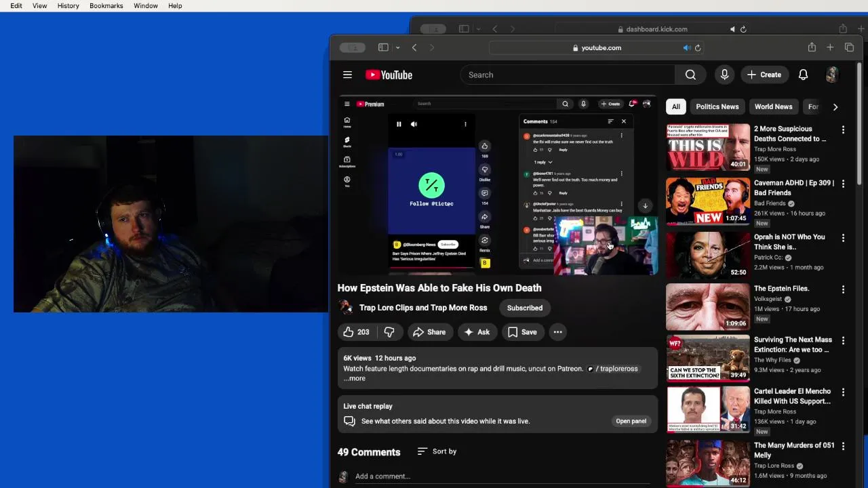The height and width of the screenshot is (488, 868).
Task: Click your avatar beside Add a comment
Action: coord(343,476)
